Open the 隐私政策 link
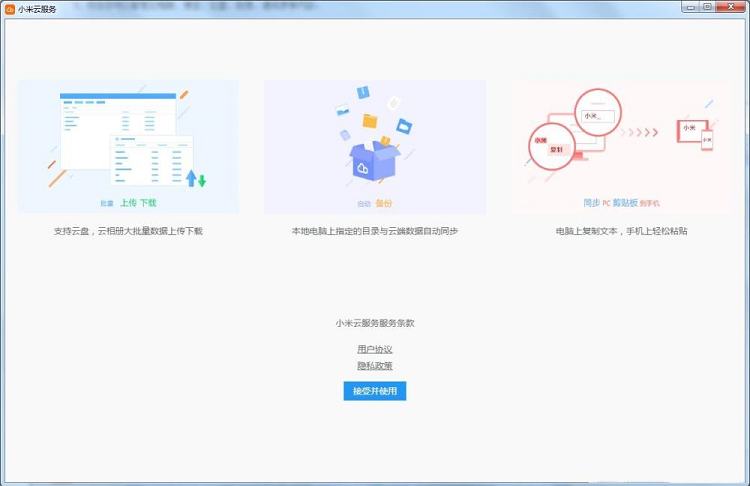Viewport: 750px width, 486px height. click(375, 365)
